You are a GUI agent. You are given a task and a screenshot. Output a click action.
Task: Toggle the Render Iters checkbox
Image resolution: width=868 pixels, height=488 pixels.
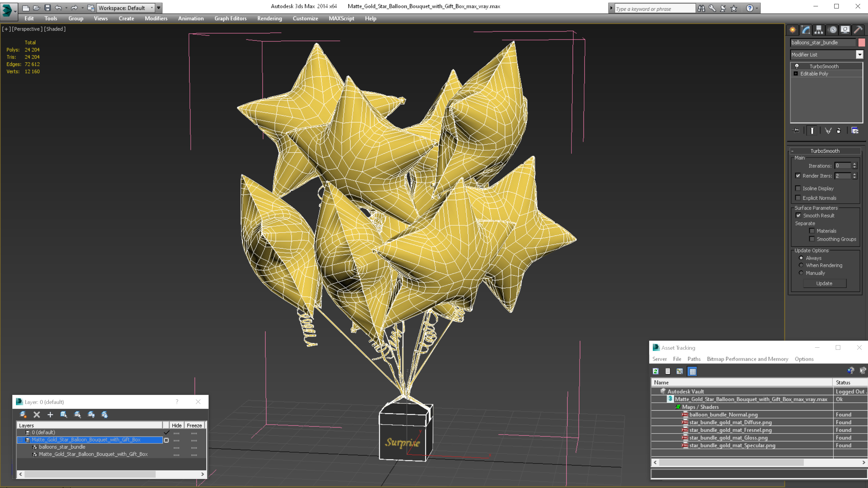(x=798, y=175)
